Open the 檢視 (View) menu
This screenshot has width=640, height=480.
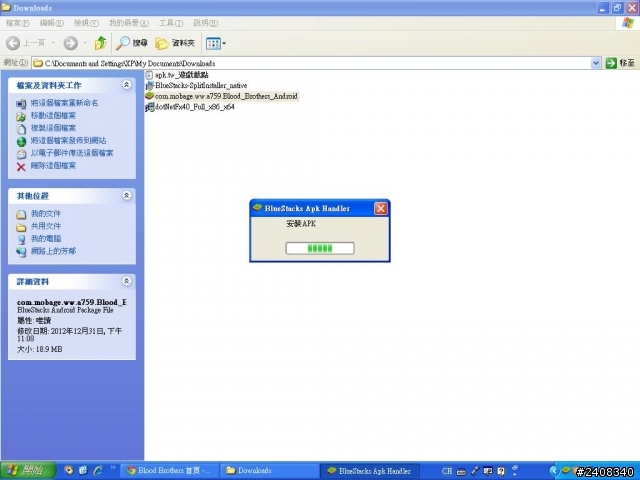(86, 23)
